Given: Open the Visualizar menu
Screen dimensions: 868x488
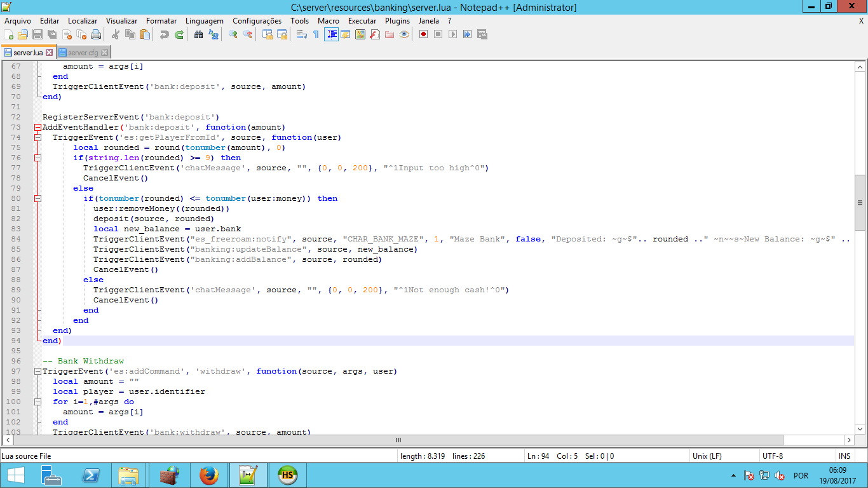Looking at the screenshot, I should (x=121, y=21).
